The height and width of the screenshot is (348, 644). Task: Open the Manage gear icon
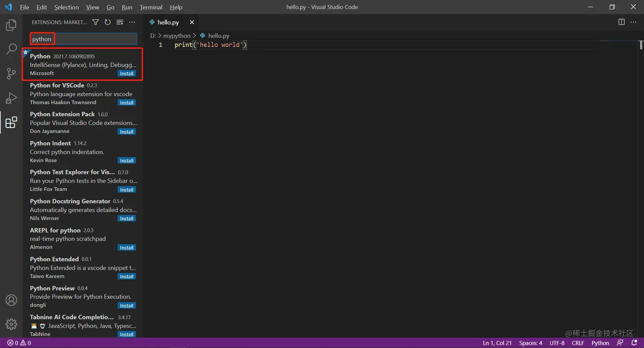[11, 324]
